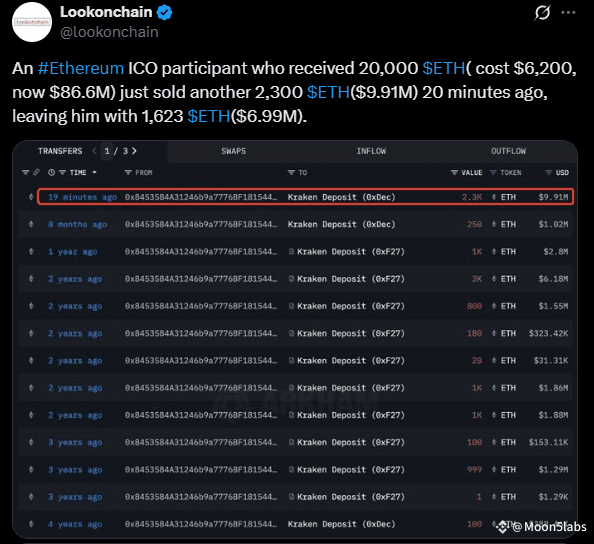Open the Lookonchain profile avatar

tap(32, 22)
